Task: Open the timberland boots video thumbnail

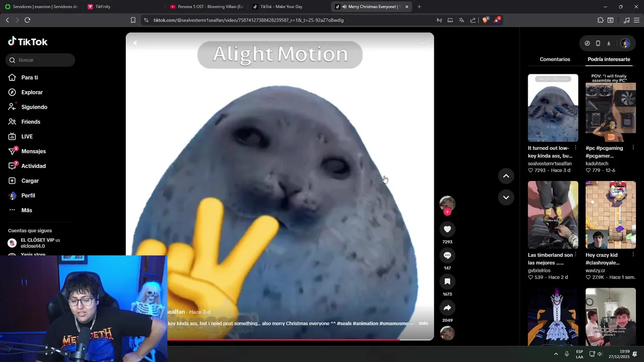Action: 553,215
